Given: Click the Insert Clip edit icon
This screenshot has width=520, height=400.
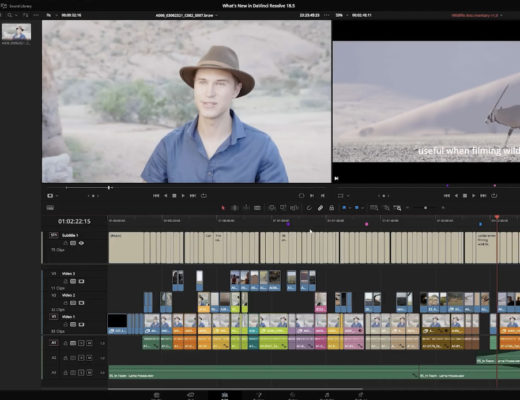Looking at the screenshot, I should coord(272,208).
